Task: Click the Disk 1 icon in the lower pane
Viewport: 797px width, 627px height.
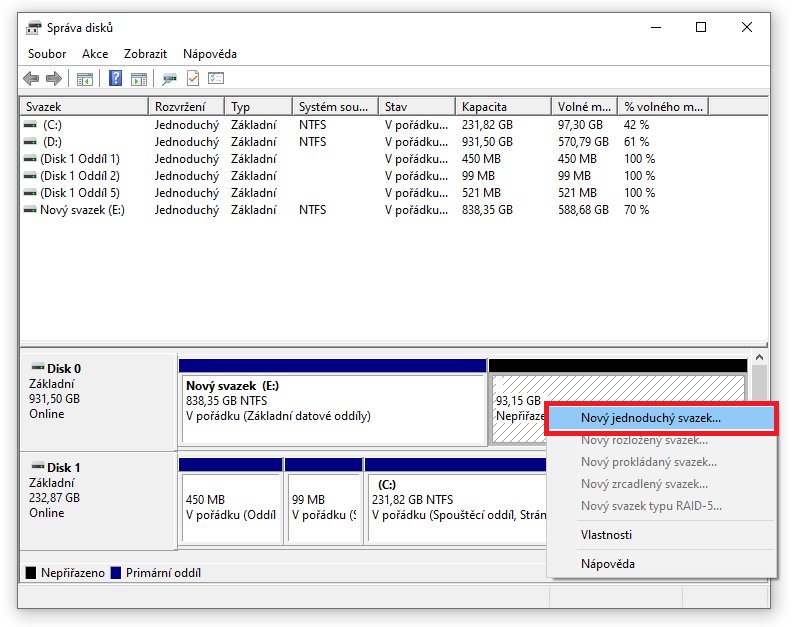Action: [38, 465]
